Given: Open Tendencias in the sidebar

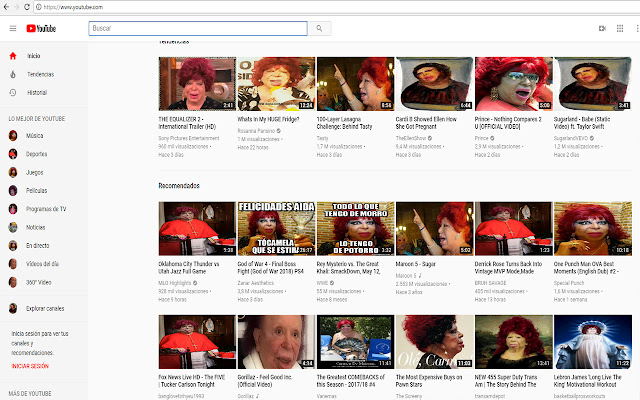Looking at the screenshot, I should click(40, 74).
